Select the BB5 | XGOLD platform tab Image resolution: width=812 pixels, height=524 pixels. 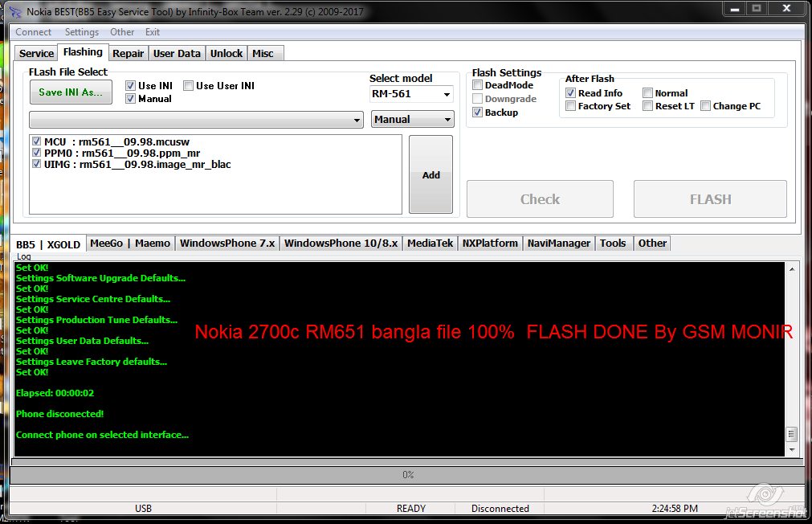(48, 244)
